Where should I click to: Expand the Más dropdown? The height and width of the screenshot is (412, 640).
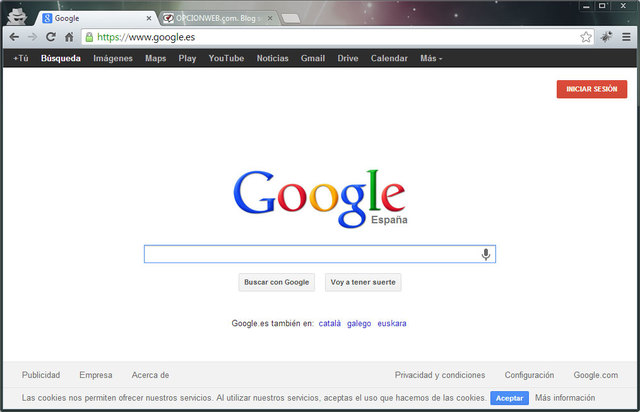coord(431,58)
